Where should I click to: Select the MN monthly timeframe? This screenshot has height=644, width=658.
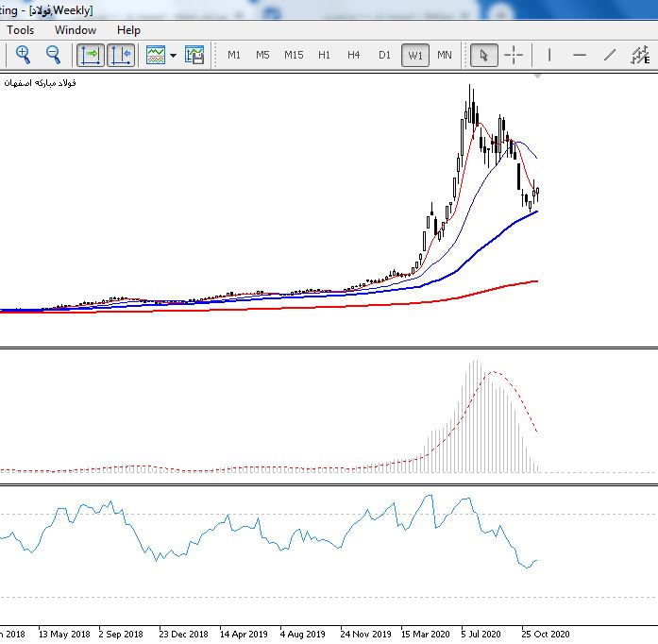click(445, 55)
